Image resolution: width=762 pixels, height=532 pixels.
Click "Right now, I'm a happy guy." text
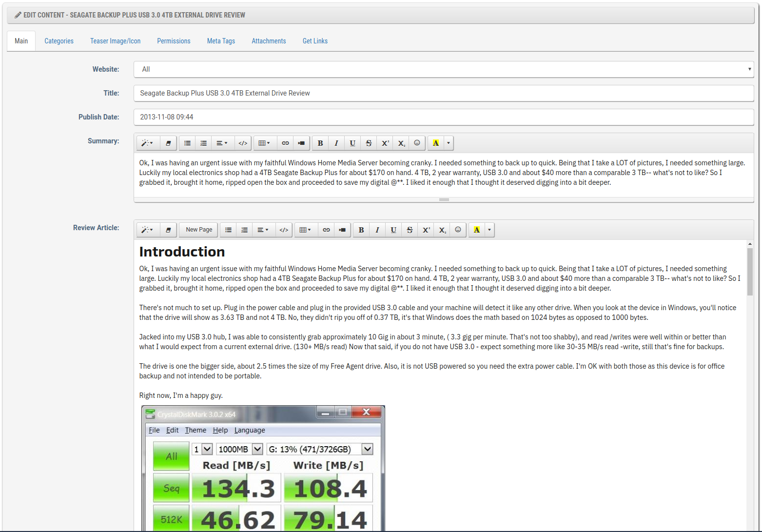pos(181,395)
